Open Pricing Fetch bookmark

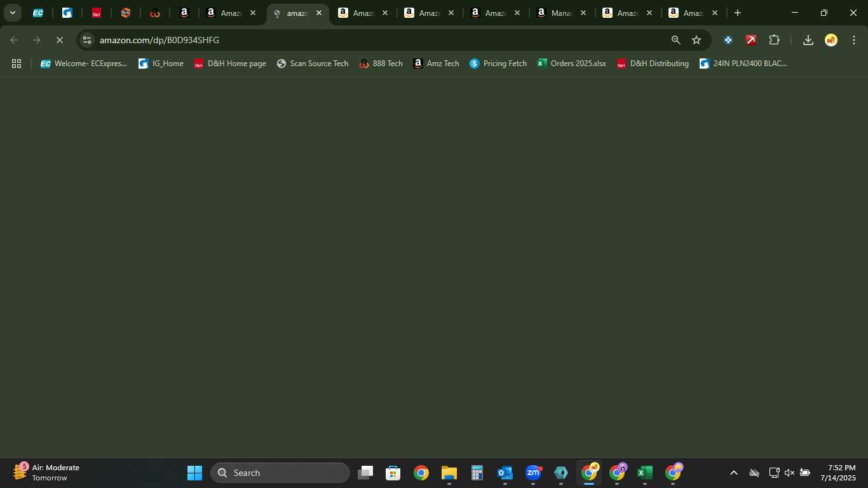pyautogui.click(x=498, y=64)
